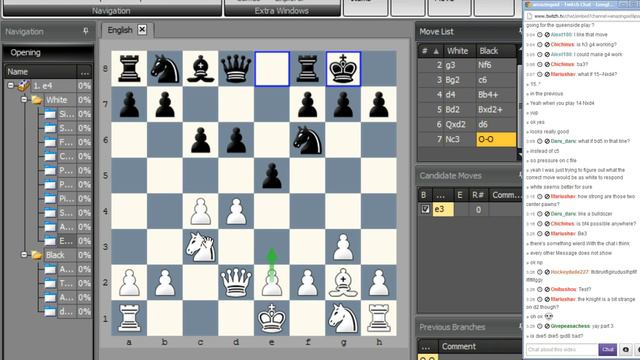Go to move 'Nf6' in the move list
The height and width of the screenshot is (360, 640).
coord(496,65)
